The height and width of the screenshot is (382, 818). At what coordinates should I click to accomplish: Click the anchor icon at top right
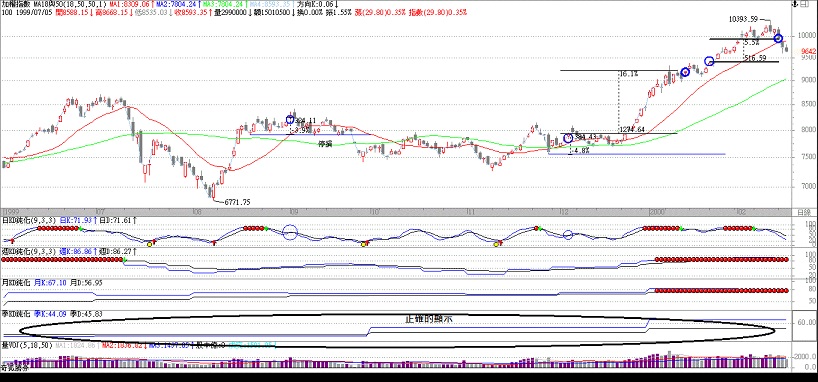795,4
